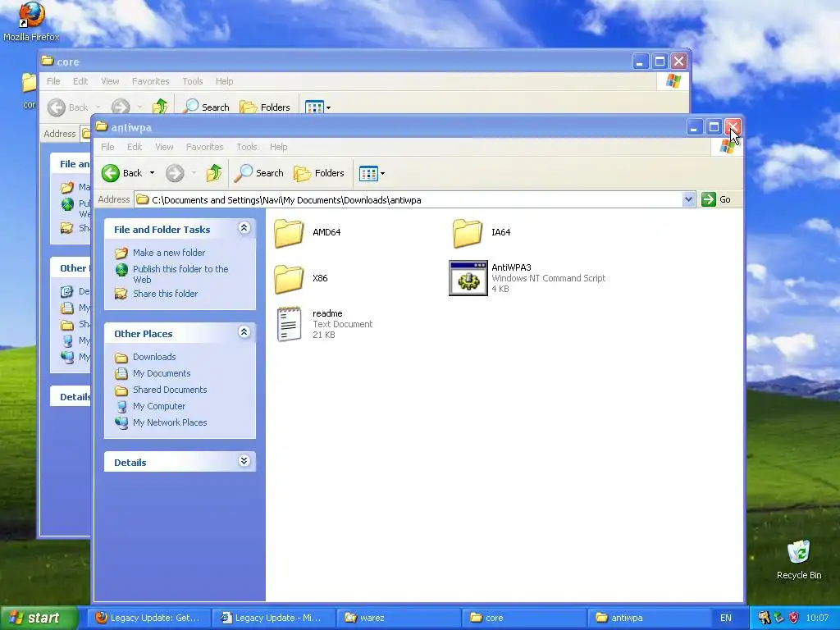Expand the Details panel in antiwpa window

(x=244, y=461)
